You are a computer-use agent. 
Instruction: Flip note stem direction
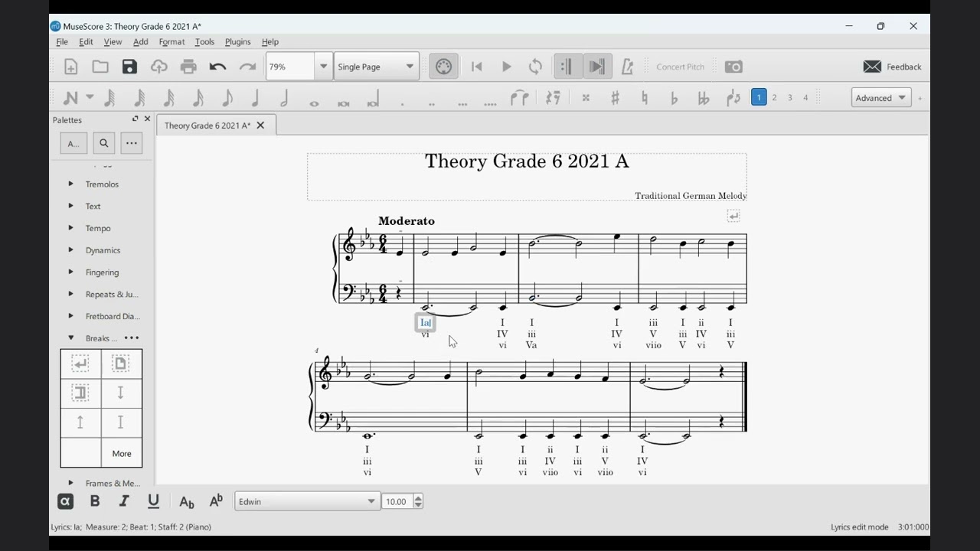733,98
